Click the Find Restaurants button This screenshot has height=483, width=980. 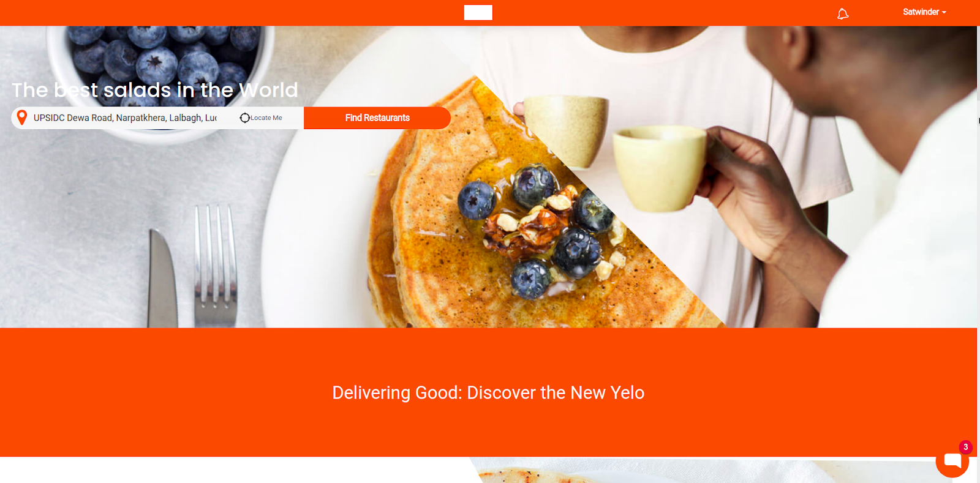point(377,118)
